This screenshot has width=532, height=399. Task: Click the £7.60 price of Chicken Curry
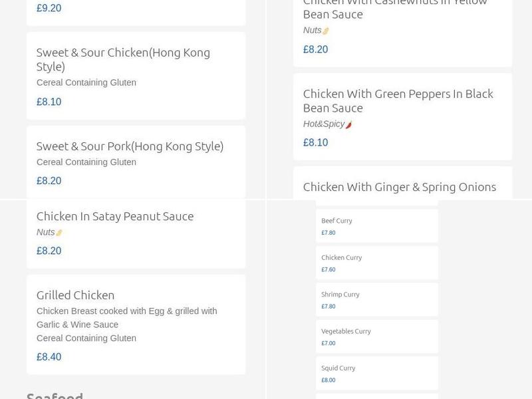[327, 269]
